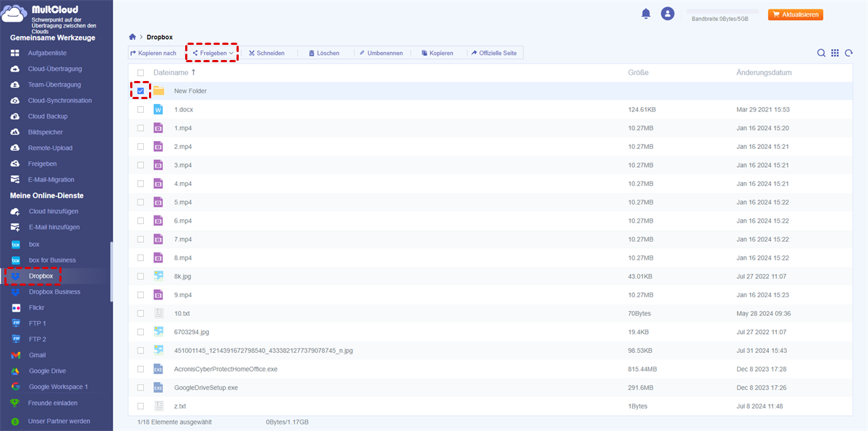Toggle the select-all checkbox in the header
Viewport: 868px width, 431px height.
(140, 73)
